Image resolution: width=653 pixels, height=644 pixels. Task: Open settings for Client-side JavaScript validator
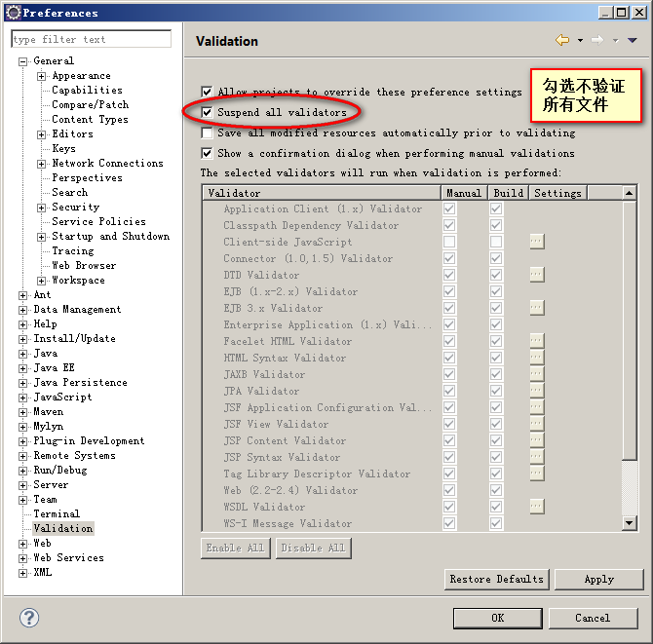click(x=537, y=242)
